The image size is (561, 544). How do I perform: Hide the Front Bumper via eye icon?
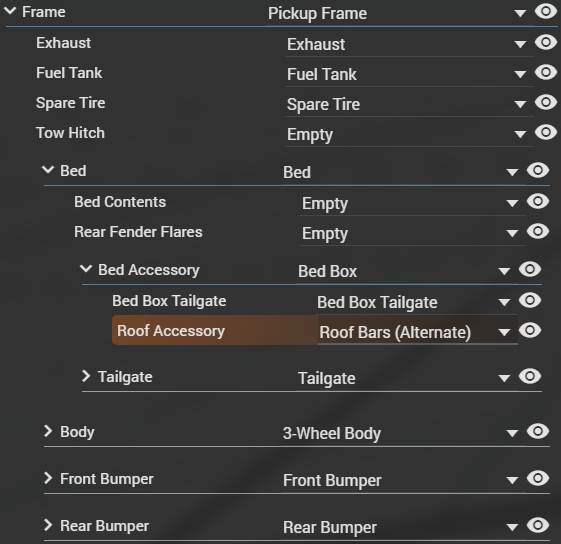538,479
